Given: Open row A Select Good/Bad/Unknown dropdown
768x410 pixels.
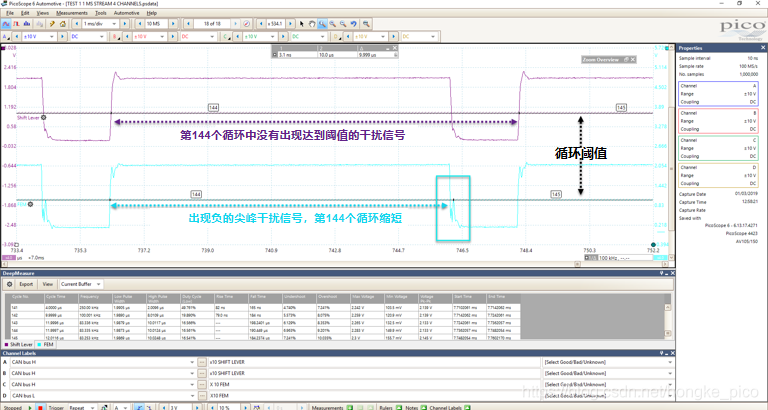Looking at the screenshot, I should point(670,362).
